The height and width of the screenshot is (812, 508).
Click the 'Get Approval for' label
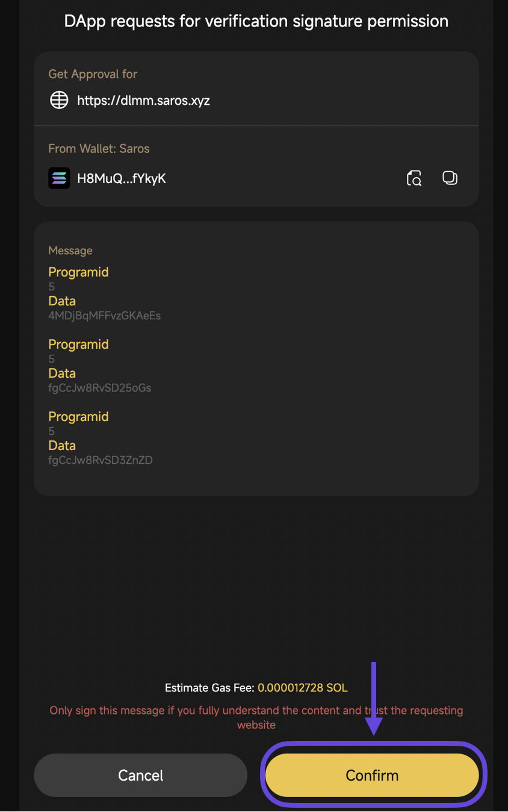[x=93, y=74]
